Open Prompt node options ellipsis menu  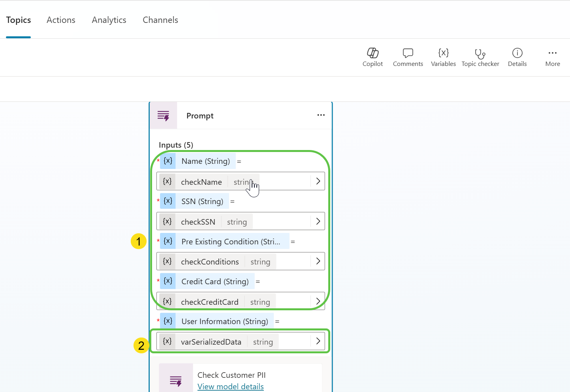[321, 115]
